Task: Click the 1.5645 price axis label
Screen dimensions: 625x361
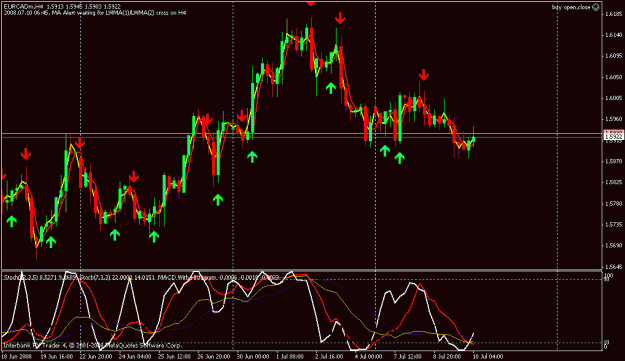Action: pyautogui.click(x=613, y=267)
